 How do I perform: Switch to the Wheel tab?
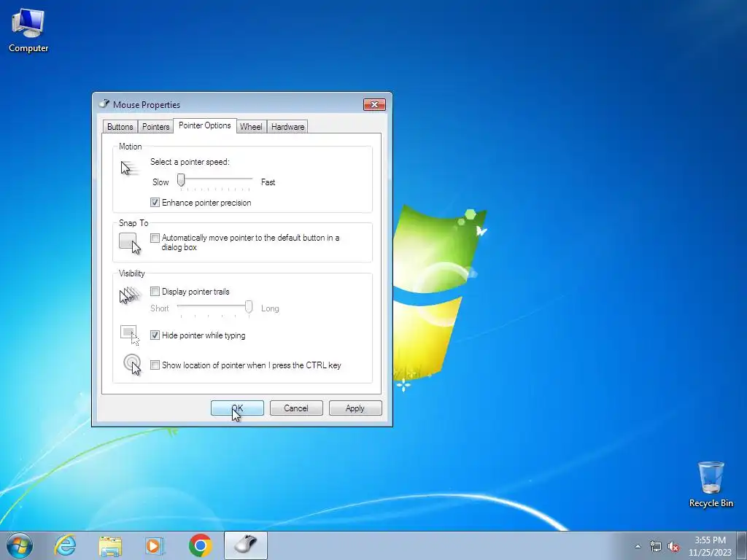251,127
